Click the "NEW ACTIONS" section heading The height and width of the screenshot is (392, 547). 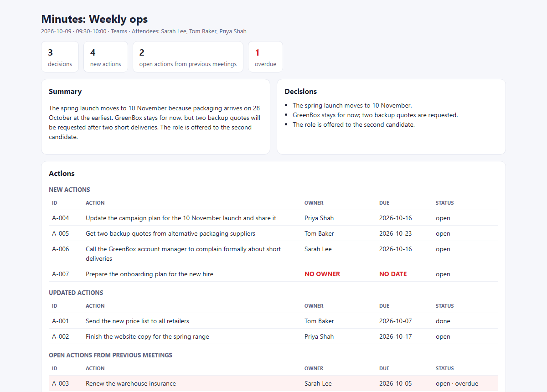click(x=69, y=190)
